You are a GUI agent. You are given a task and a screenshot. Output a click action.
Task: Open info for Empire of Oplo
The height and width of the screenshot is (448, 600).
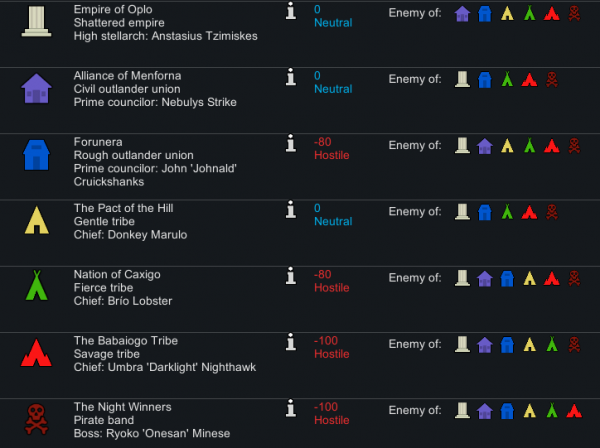pos(291,11)
